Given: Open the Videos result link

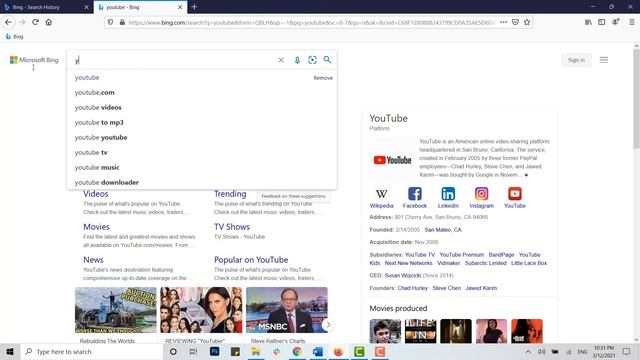Looking at the screenshot, I should (x=96, y=194).
